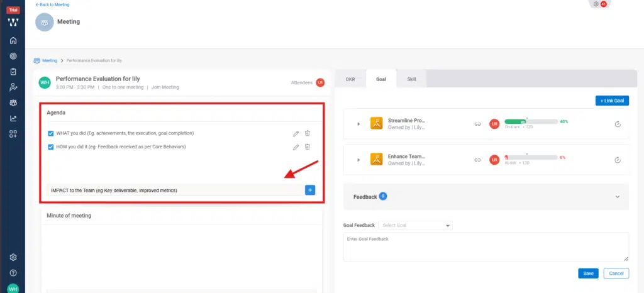Viewport: 644px width, 293px height.
Task: Delete the 'HOW you did it' agenda item
Action: [308, 146]
